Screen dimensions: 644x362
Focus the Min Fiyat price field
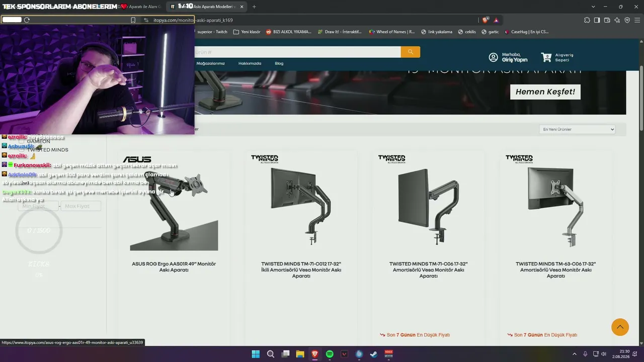click(37, 206)
